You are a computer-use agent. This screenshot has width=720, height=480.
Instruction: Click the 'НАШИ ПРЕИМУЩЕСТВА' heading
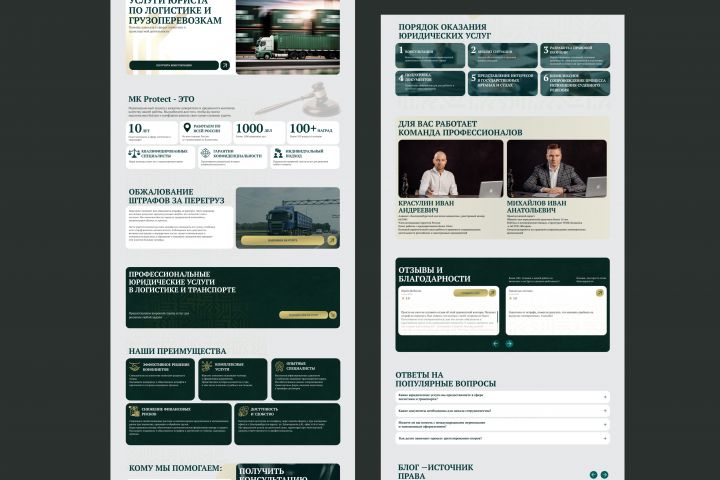click(177, 351)
